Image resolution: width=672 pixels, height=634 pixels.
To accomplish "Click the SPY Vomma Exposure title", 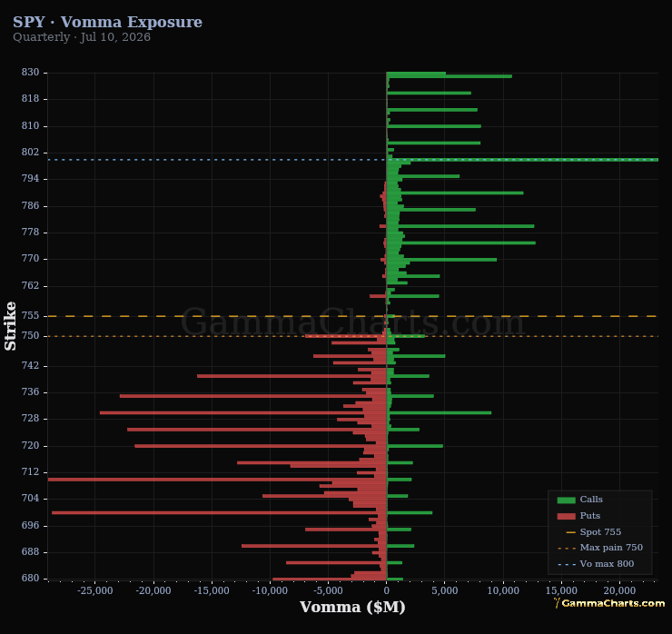I will tap(107, 22).
